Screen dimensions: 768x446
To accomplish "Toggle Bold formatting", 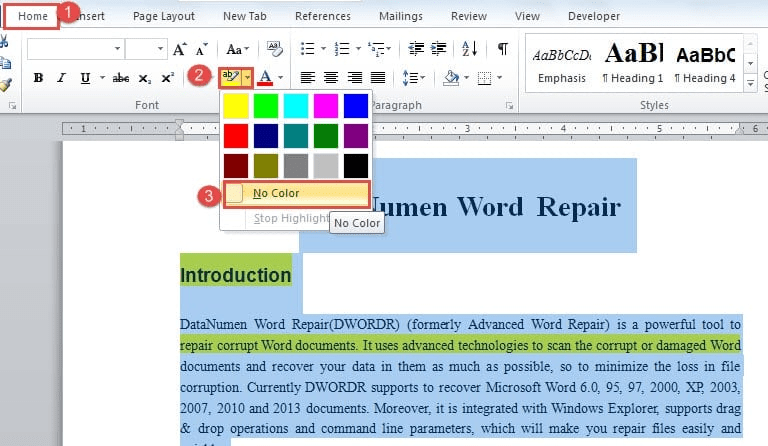I will pos(38,78).
